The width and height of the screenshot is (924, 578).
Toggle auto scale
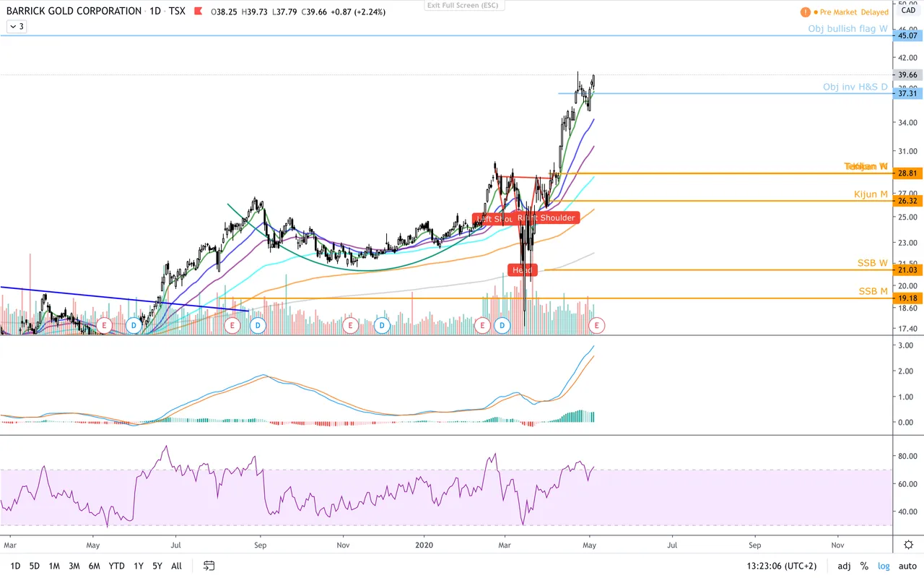(x=907, y=566)
